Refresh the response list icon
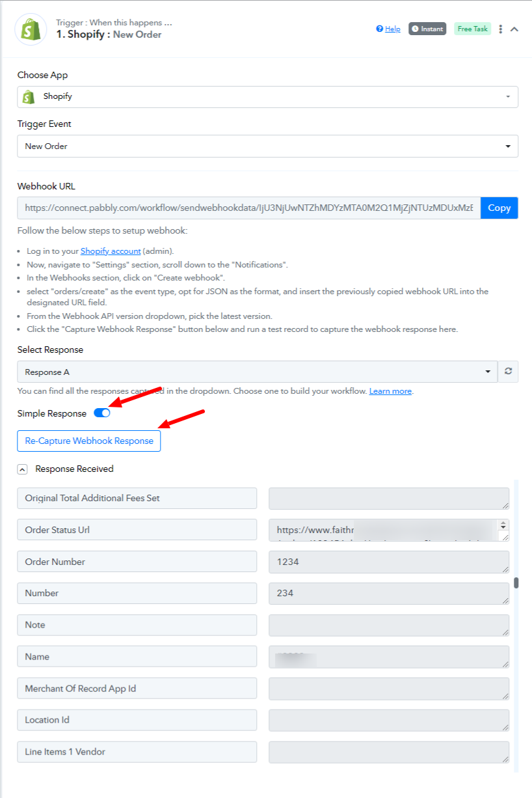The width and height of the screenshot is (532, 798). click(508, 372)
